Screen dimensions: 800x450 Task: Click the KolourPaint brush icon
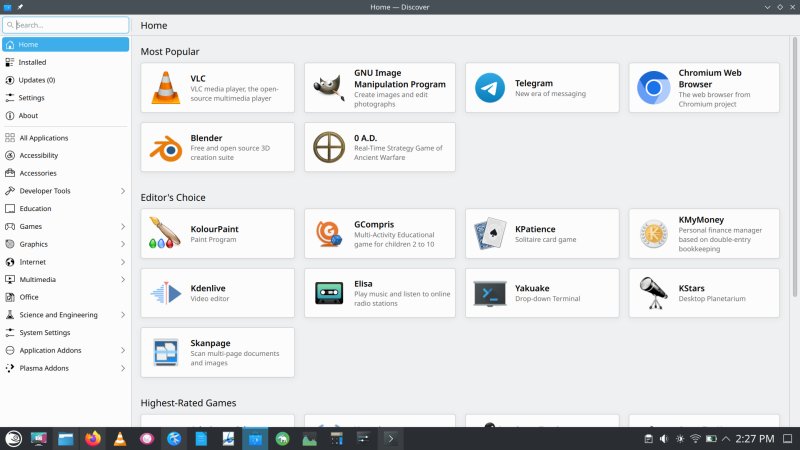click(164, 233)
